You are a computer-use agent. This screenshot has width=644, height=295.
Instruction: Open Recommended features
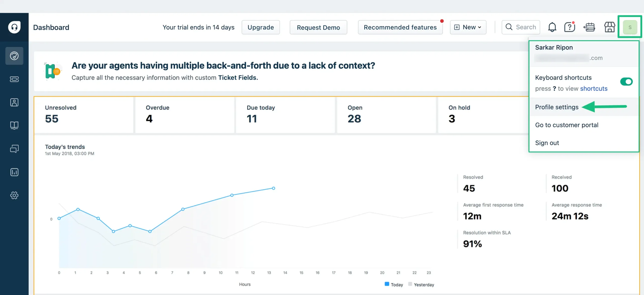tap(400, 27)
